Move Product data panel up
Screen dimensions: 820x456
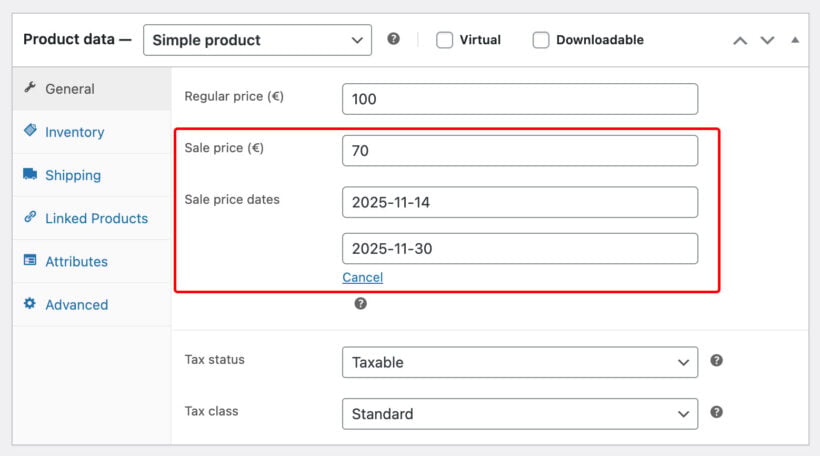point(740,40)
